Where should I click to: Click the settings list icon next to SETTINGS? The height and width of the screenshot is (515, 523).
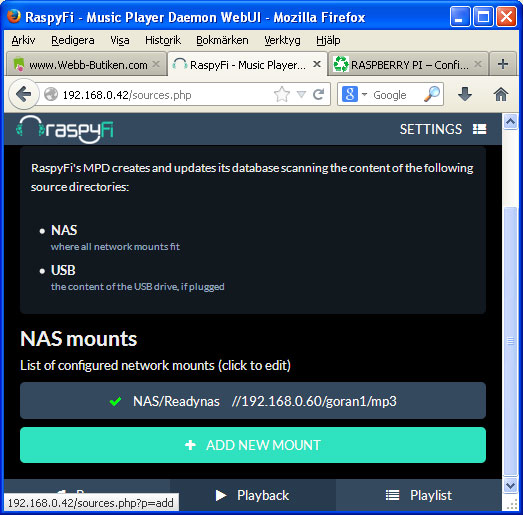[x=479, y=129]
